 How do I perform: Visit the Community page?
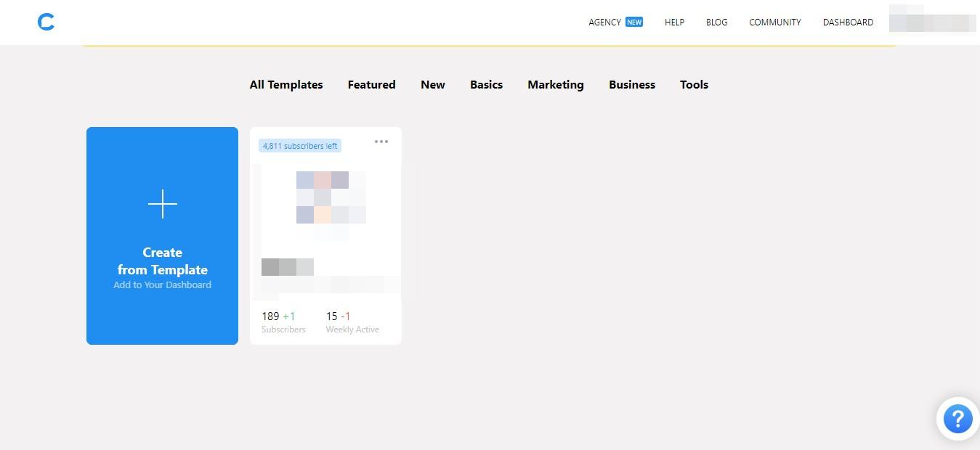click(x=775, y=22)
